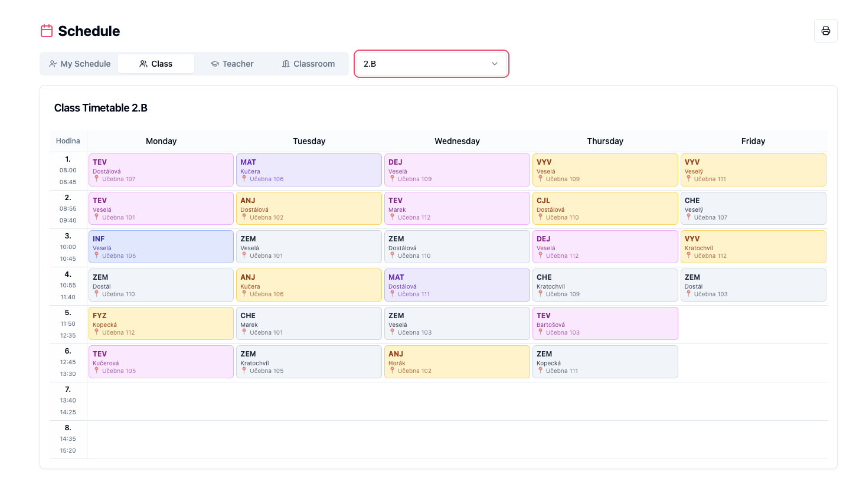
Task: Click period 8 row label 14:35
Action: (68, 438)
